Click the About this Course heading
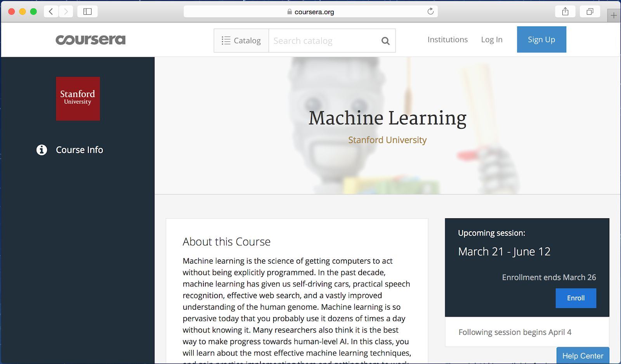The image size is (621, 364). coord(227,242)
